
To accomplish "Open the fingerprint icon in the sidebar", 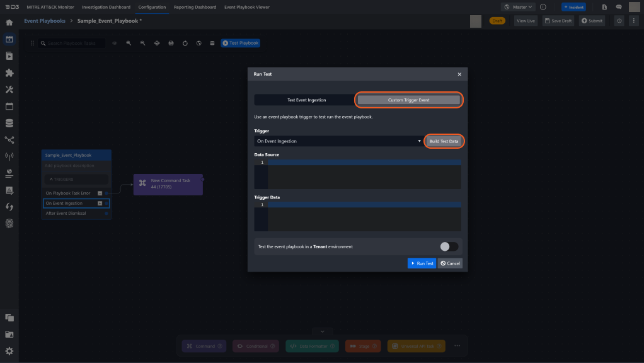I will point(9,223).
